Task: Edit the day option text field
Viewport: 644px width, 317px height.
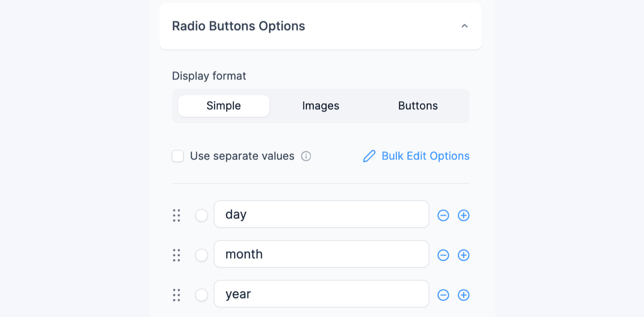Action: point(322,214)
